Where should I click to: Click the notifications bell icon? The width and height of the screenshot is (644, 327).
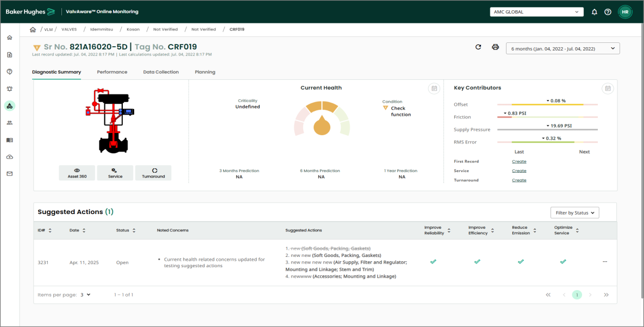click(x=595, y=12)
